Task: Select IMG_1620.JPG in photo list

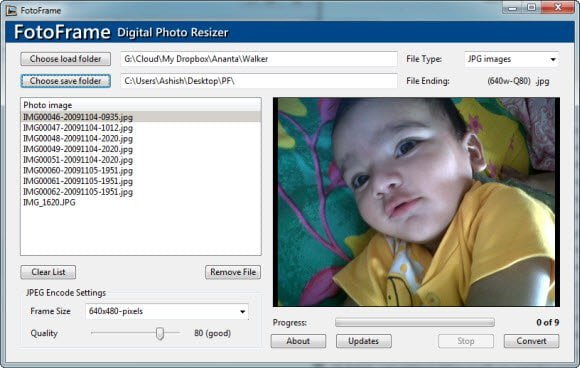Action: 49,203
